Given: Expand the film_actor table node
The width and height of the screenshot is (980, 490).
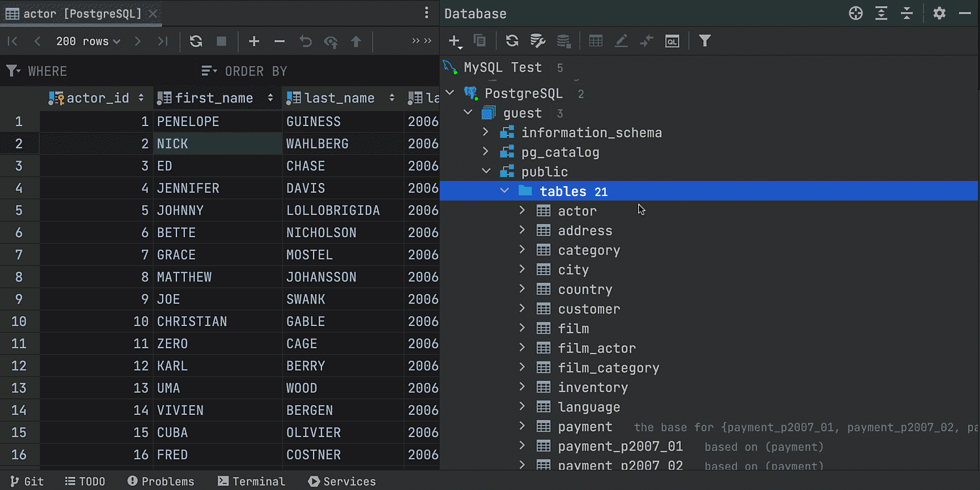Looking at the screenshot, I should (x=522, y=348).
